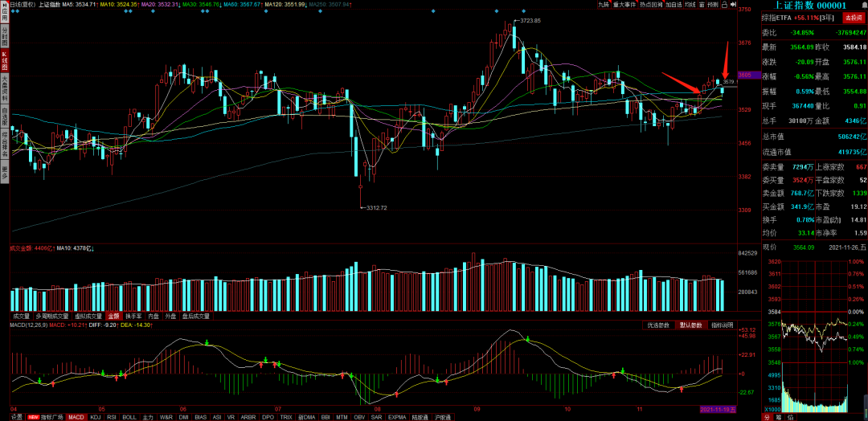Image resolution: width=868 pixels, height=421 pixels.
Task: Click the MA5 value label
Action: (80, 5)
